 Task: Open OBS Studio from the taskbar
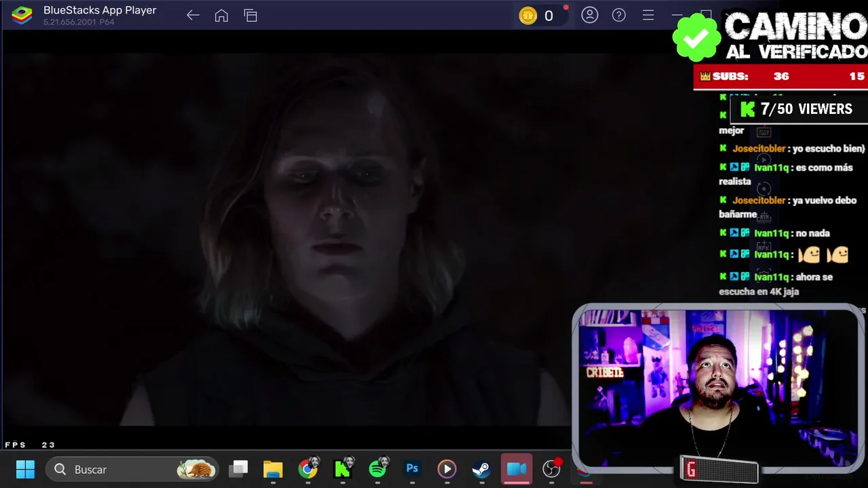pyautogui.click(x=552, y=469)
